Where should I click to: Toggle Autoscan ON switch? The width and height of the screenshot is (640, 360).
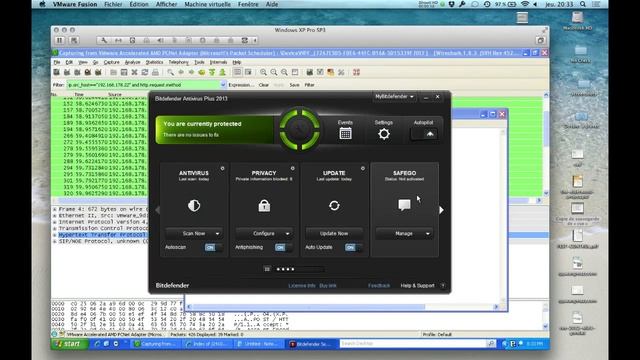pos(213,247)
